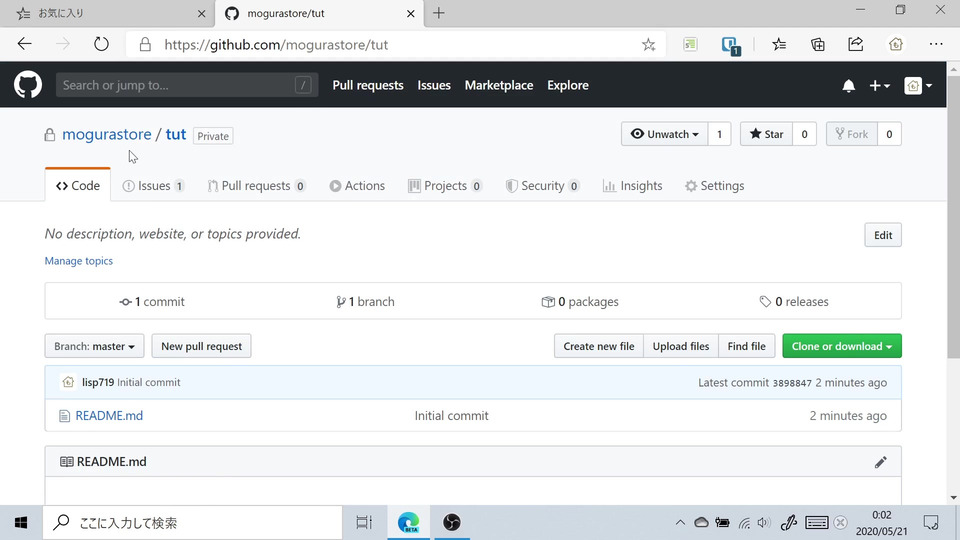Open the browser favorites list icon
Image resolution: width=960 pixels, height=540 pixels.
pos(779,44)
